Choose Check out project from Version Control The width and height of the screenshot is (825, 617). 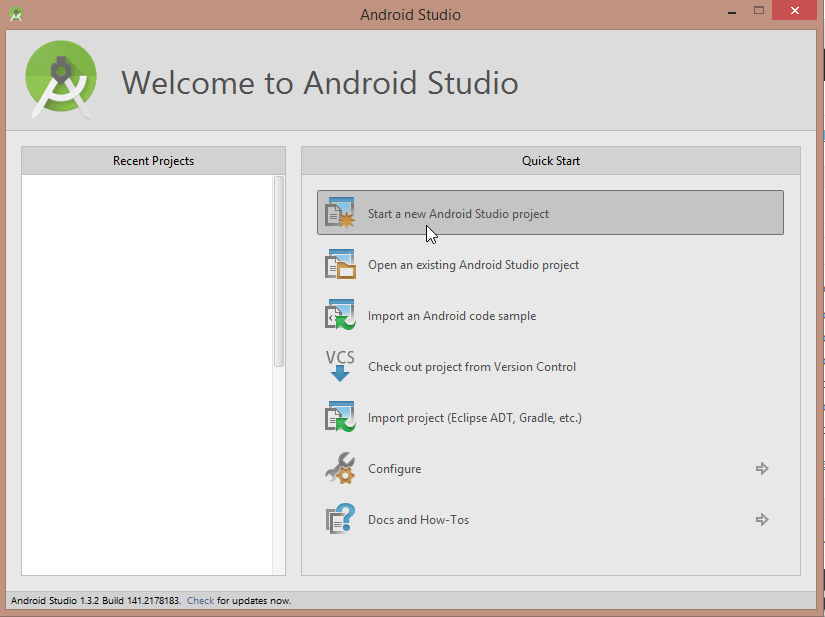tap(550, 366)
